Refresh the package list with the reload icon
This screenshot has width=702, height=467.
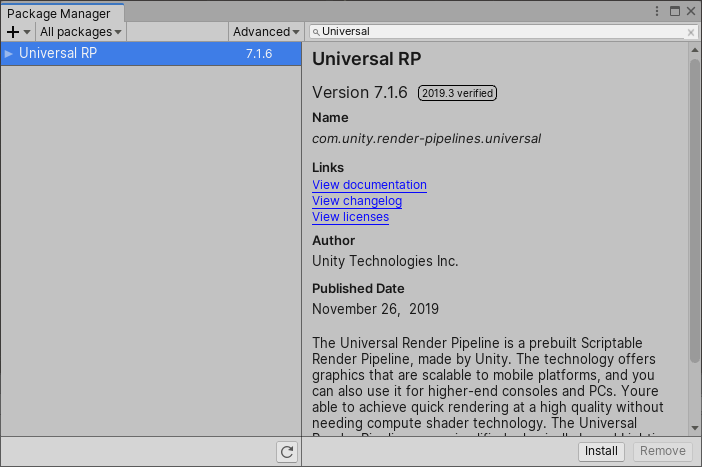(x=287, y=452)
